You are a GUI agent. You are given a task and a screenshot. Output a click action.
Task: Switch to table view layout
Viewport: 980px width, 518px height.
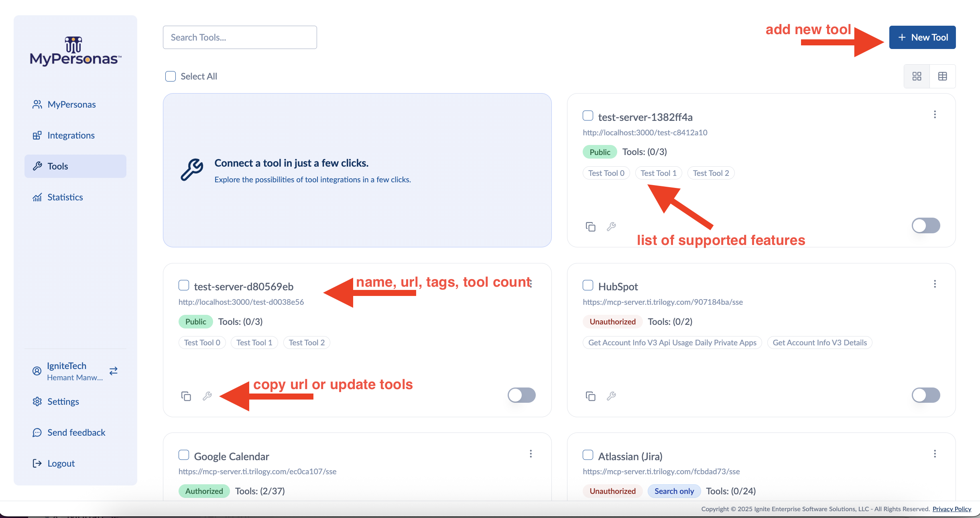click(x=942, y=76)
